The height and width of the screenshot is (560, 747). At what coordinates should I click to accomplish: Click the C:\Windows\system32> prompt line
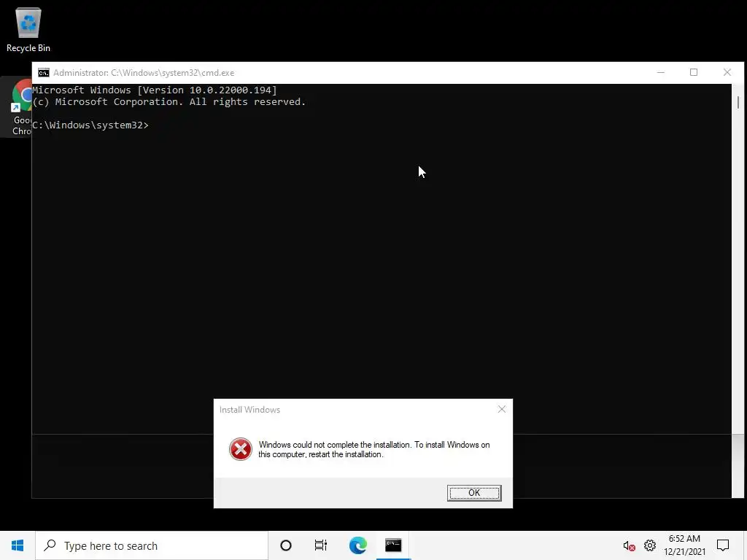(x=90, y=125)
